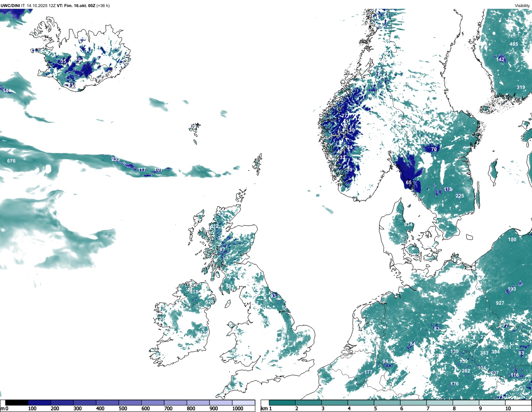Viewport: 532px width, 412px height.
Task: Click the '528' value in Northern Ireland
Action: 209,302
